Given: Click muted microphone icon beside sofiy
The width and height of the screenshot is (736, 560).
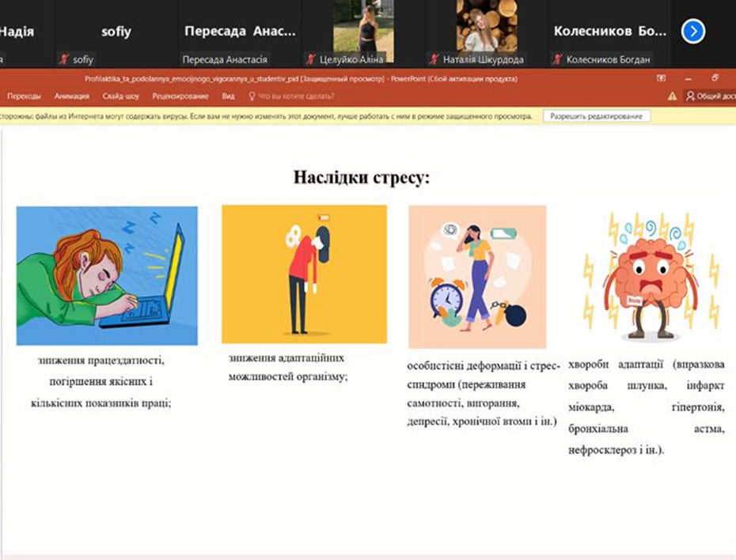Looking at the screenshot, I should (65, 59).
